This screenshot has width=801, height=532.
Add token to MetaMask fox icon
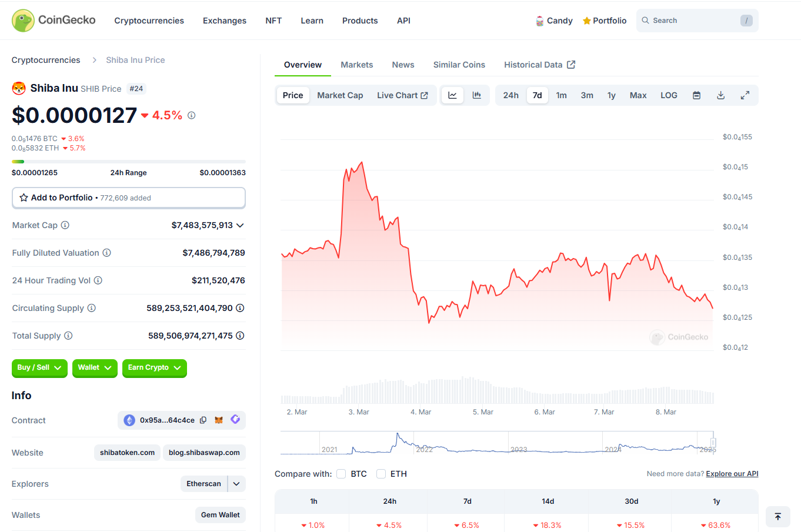click(219, 420)
